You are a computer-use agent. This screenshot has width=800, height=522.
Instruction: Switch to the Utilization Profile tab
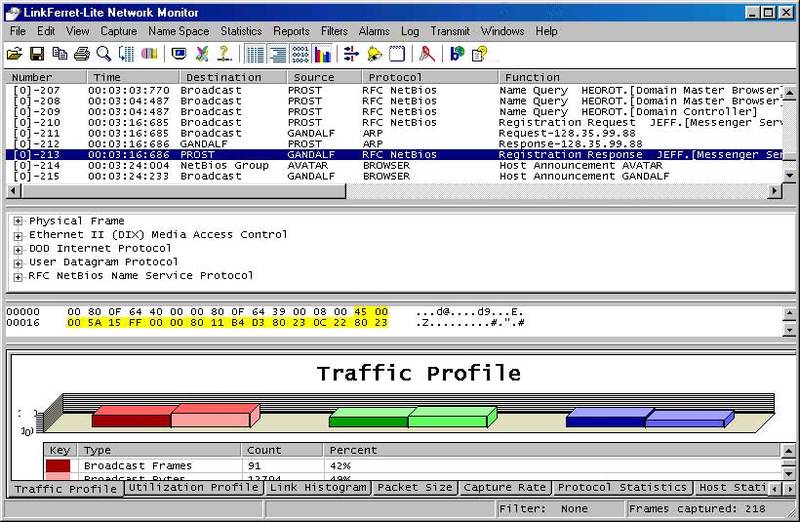tap(194, 487)
